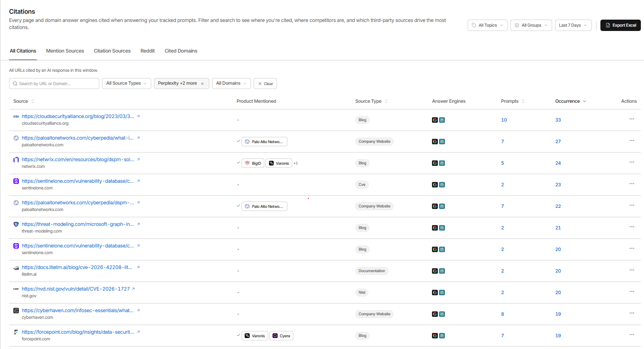Image resolution: width=644 pixels, height=349 pixels.
Task: Click the threat-modeling.com shield favicon
Action: click(x=16, y=224)
